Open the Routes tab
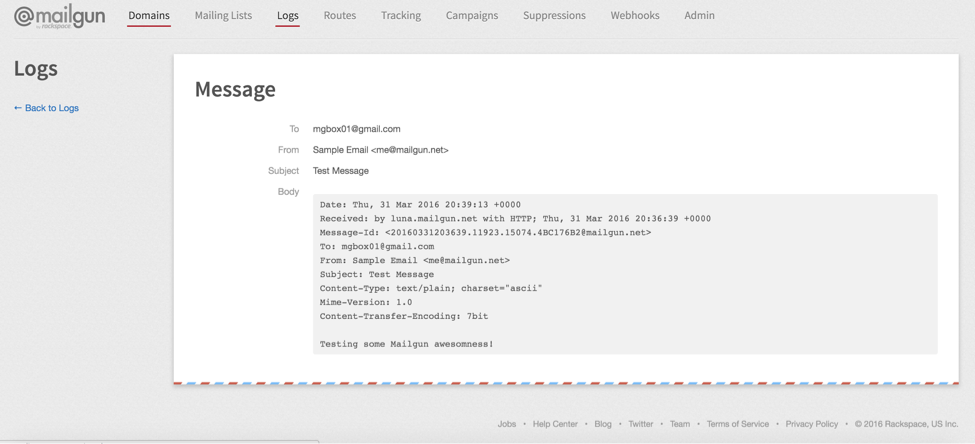 [340, 16]
